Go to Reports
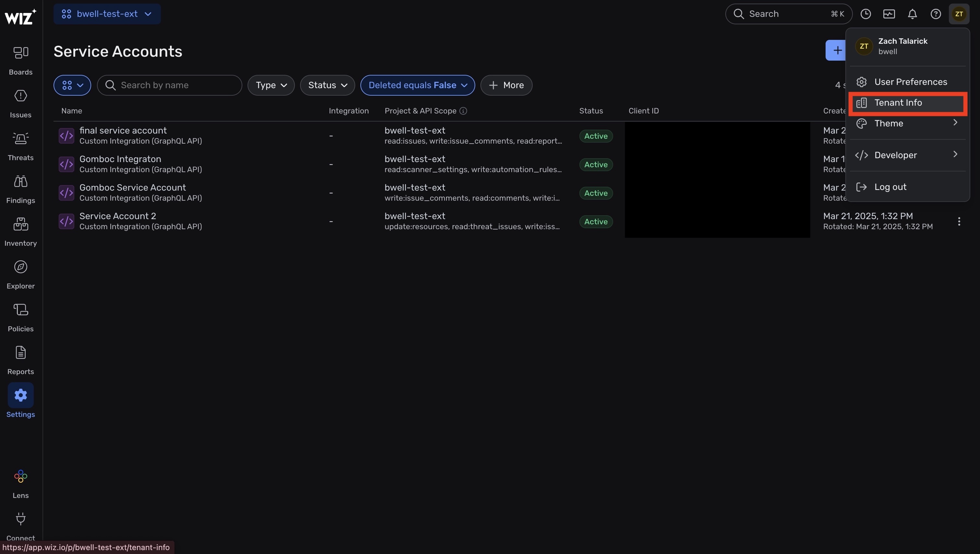Image resolution: width=980 pixels, height=554 pixels. [x=20, y=360]
